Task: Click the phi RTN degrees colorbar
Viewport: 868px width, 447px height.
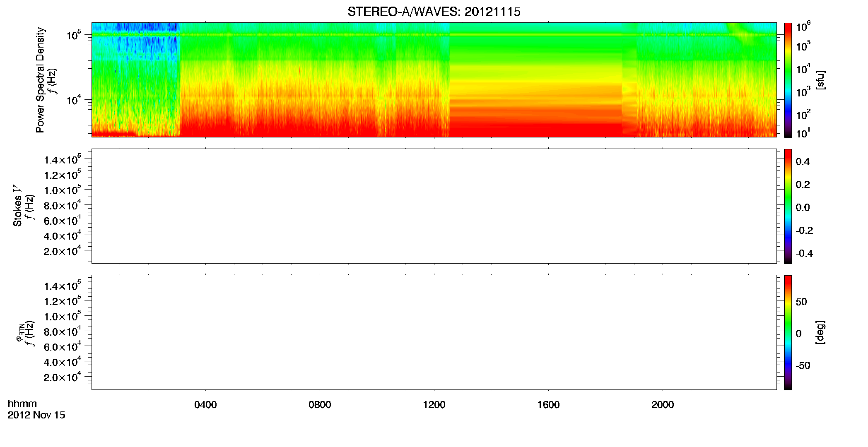Action: click(788, 332)
